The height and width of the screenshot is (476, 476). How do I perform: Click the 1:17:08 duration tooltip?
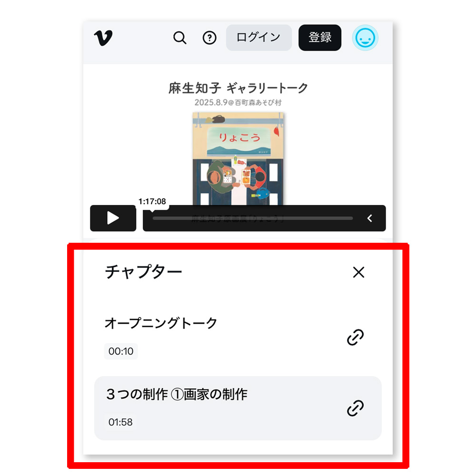[x=152, y=201]
